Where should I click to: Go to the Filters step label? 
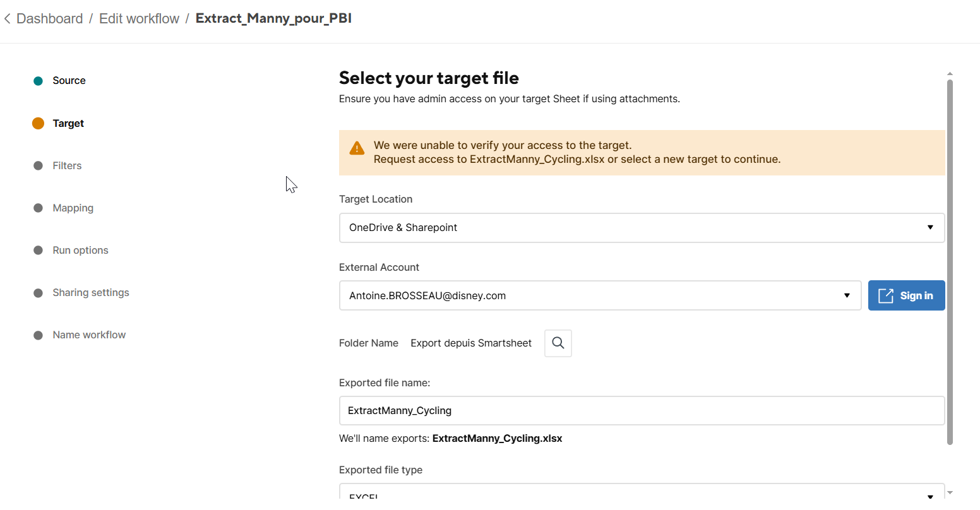point(67,165)
